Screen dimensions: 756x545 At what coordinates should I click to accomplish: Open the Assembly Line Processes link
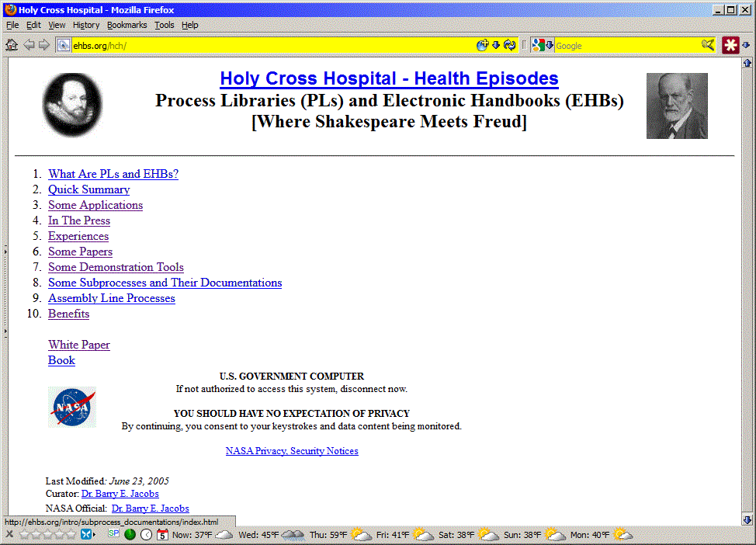pos(111,298)
